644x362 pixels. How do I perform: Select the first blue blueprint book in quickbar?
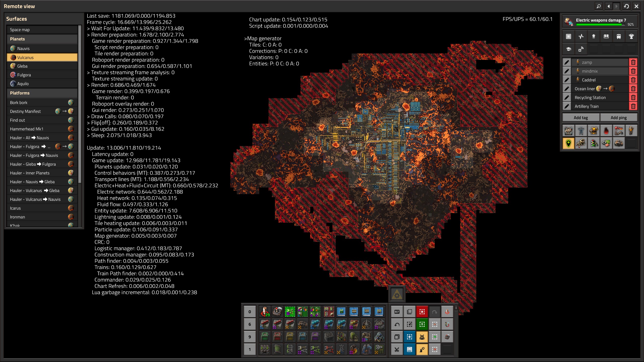click(x=341, y=312)
